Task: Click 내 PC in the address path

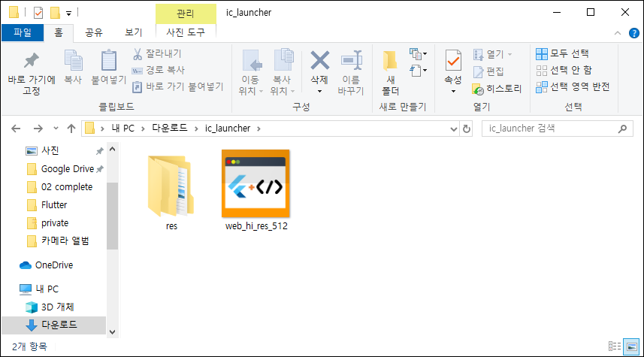Action: point(122,129)
